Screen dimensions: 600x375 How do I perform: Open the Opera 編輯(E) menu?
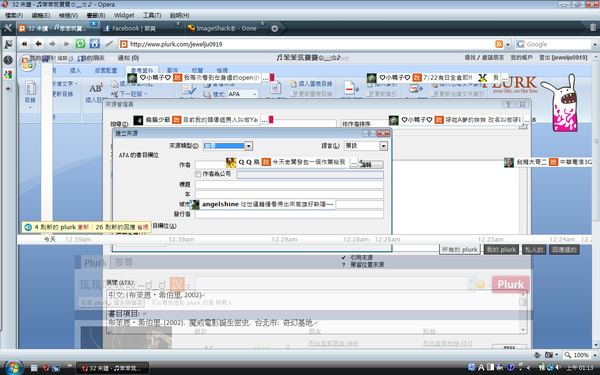[x=41, y=15]
